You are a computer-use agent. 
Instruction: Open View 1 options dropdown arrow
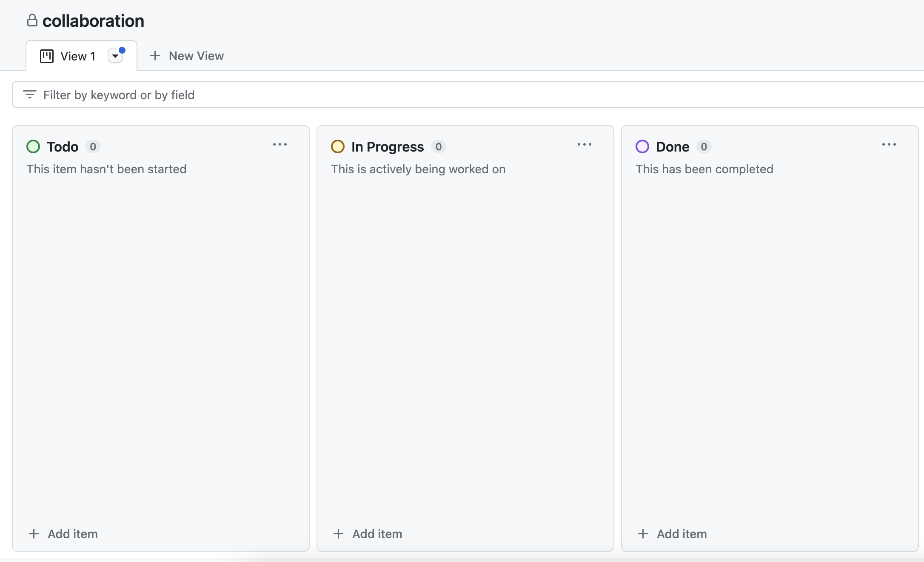click(x=115, y=56)
